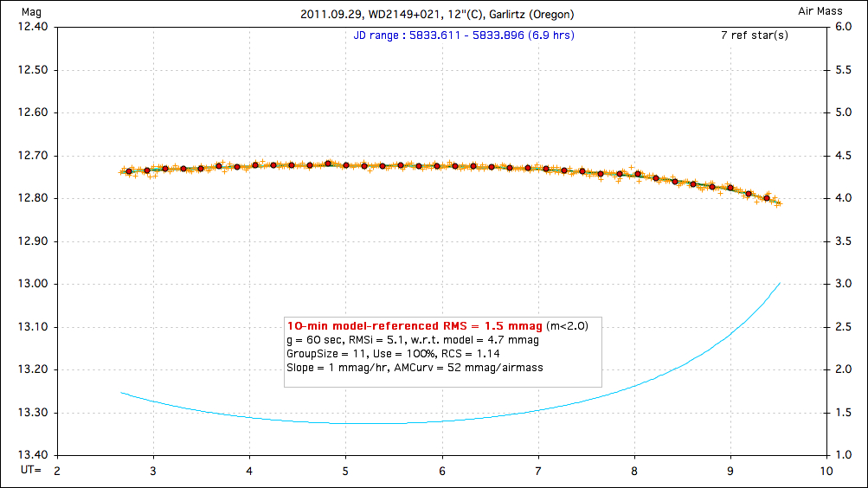Viewport: 868px width, 488px height.
Task: Click the 13.00 tick on Mag axis
Action: pos(33,284)
